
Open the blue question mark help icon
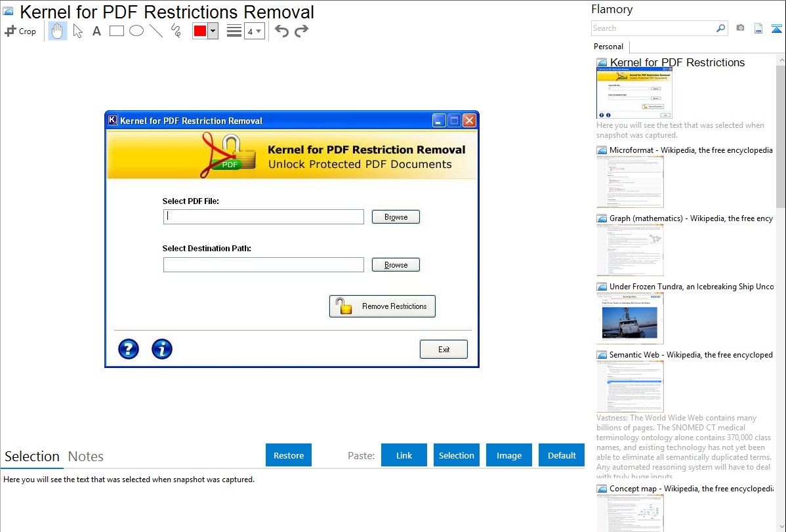pyautogui.click(x=129, y=349)
